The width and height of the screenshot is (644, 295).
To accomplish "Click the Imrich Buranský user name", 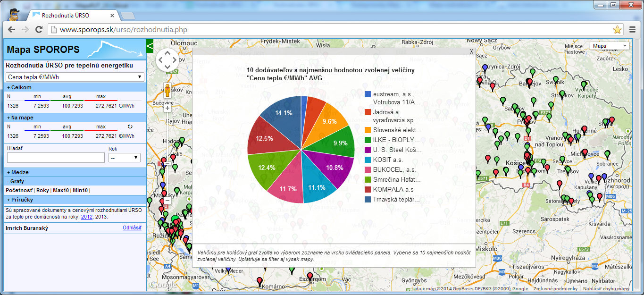I will pyautogui.click(x=26, y=228).
